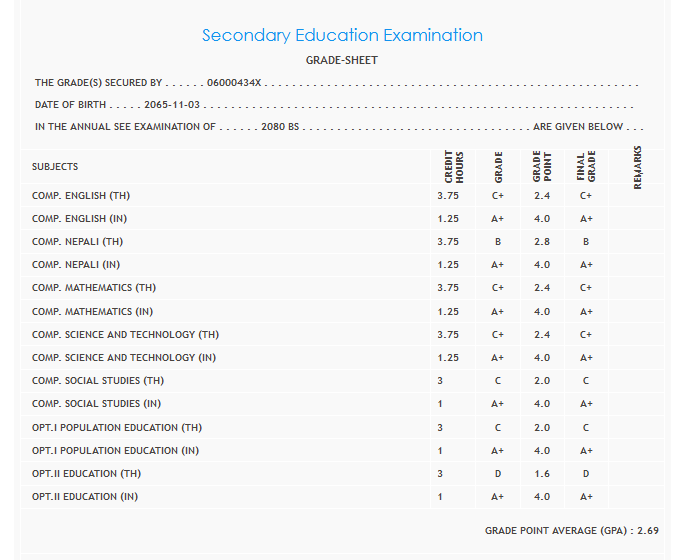
Task: Click the SUBJECTS column header
Action: [55, 167]
